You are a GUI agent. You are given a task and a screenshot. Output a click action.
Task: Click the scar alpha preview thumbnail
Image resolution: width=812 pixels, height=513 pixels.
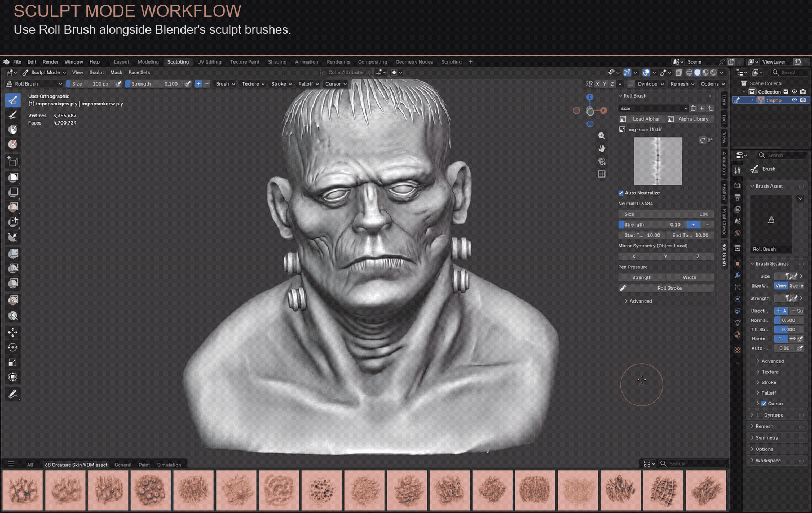(x=658, y=161)
